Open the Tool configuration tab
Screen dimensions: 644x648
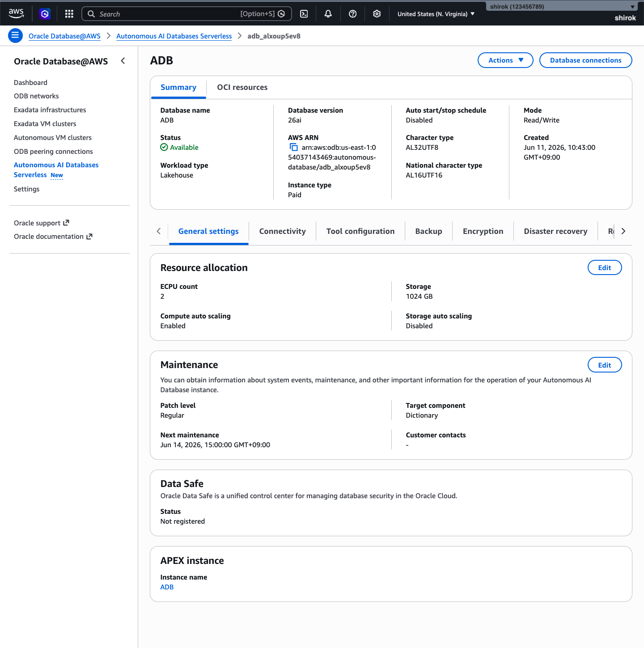[x=360, y=231]
